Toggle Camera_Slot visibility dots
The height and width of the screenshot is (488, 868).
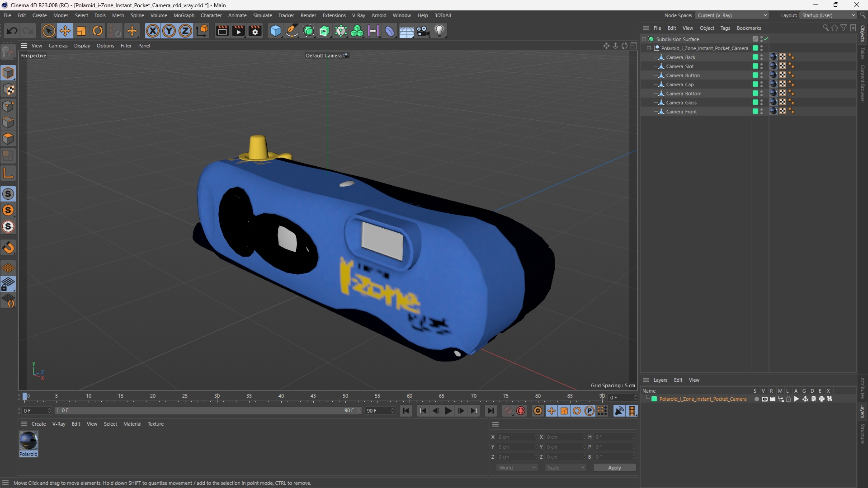(x=761, y=66)
